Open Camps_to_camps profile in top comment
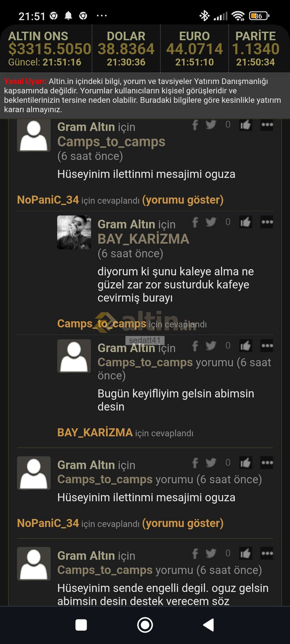This screenshot has width=290, height=644. pyautogui.click(x=111, y=141)
